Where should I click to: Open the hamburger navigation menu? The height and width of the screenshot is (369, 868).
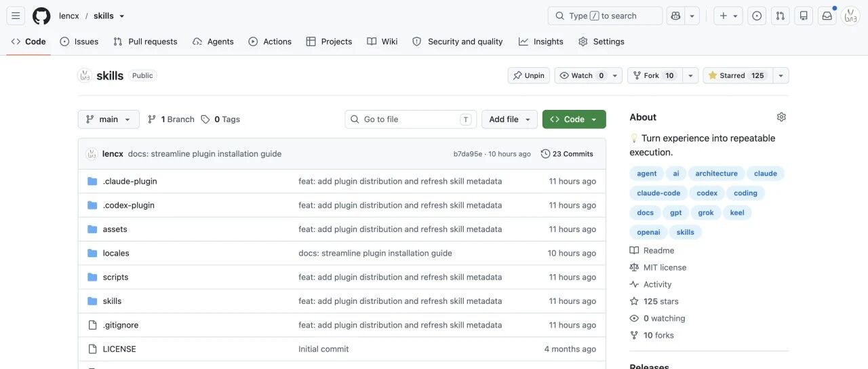tap(16, 16)
